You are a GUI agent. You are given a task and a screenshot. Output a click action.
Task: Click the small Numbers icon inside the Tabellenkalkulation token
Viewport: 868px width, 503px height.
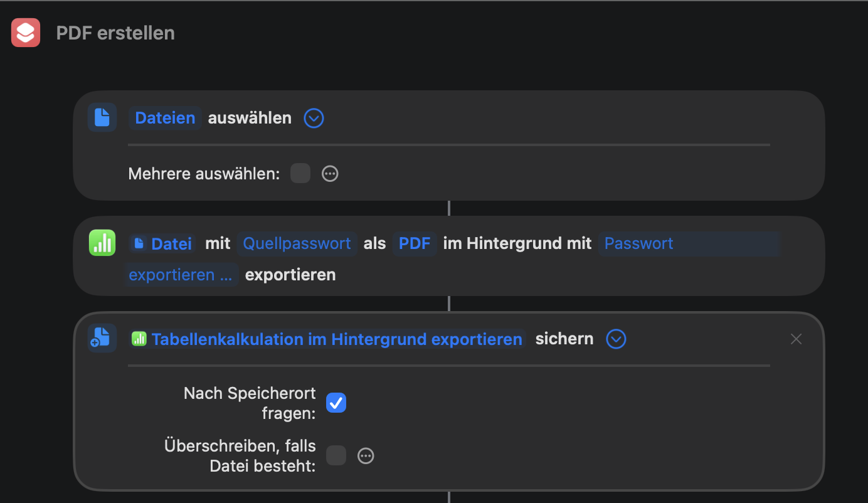click(x=139, y=339)
